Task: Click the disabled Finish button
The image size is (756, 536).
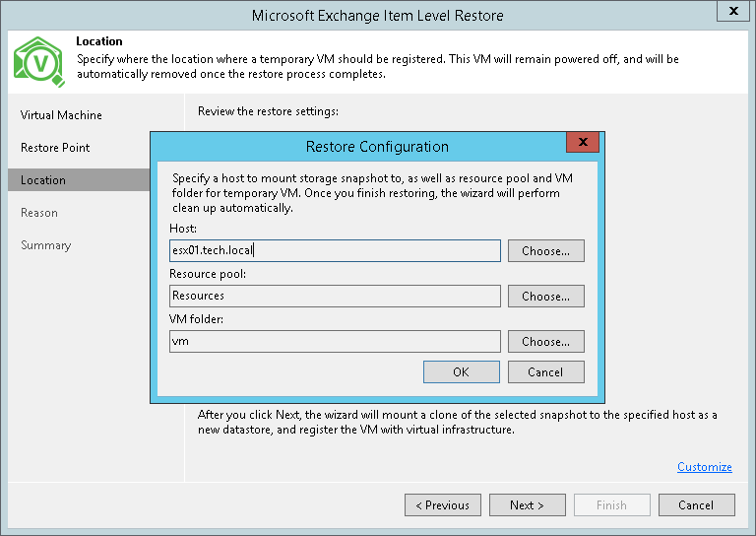Action: point(612,505)
